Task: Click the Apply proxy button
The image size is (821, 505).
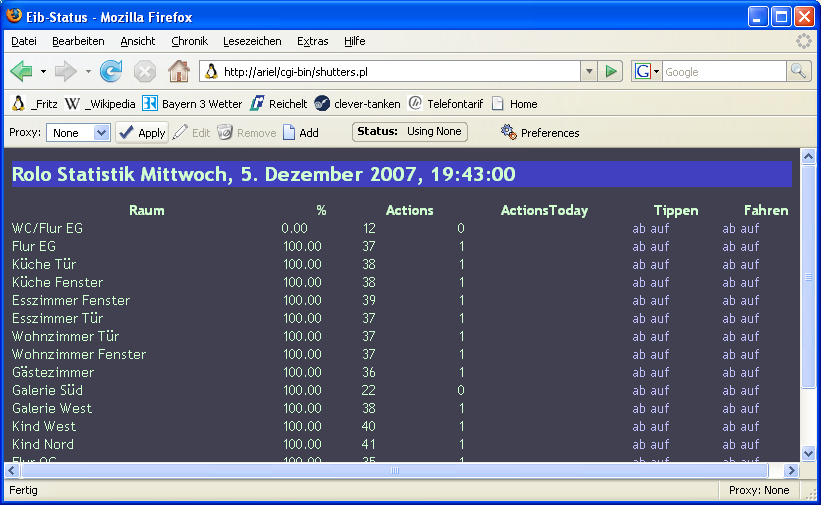Action: pos(142,132)
